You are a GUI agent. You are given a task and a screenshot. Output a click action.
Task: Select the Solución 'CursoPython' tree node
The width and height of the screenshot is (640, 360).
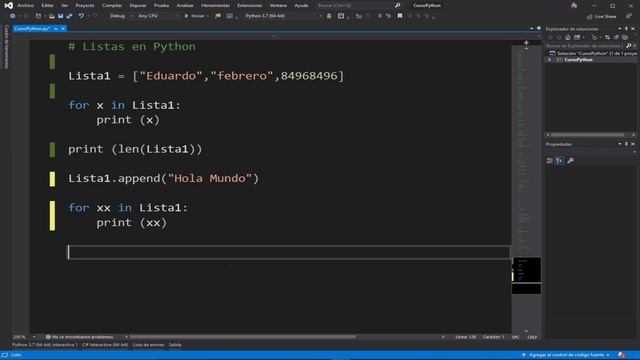click(x=594, y=53)
